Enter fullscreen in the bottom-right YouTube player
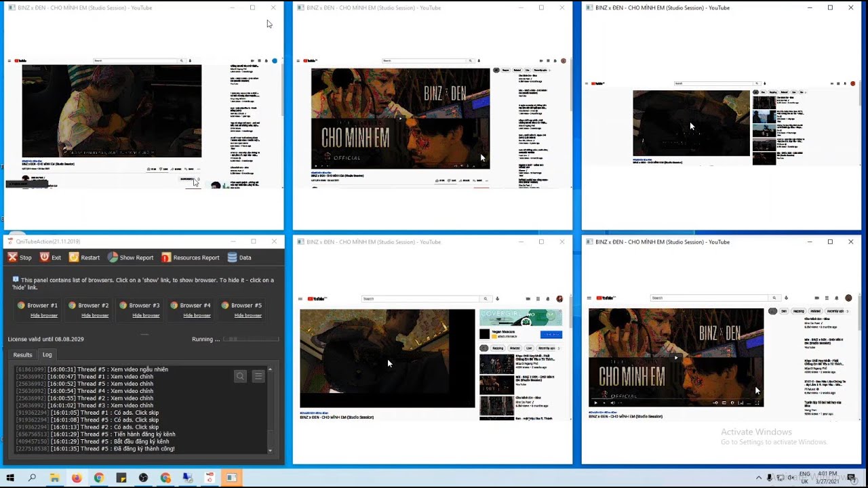Image resolution: width=868 pixels, height=488 pixels. click(757, 403)
